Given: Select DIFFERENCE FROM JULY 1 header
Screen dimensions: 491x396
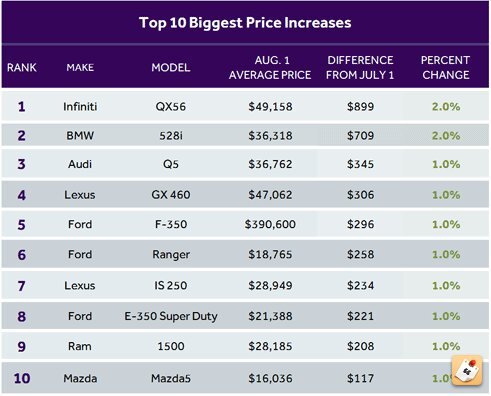Looking at the screenshot, I should pos(360,68).
